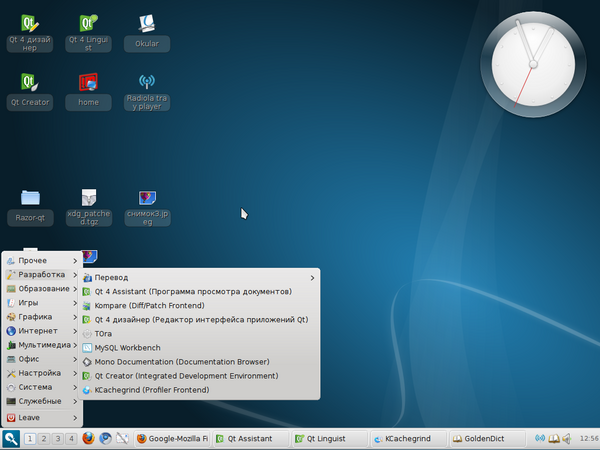This screenshot has width=600, height=450.
Task: Expand the Игры submenu
Action: [42, 303]
